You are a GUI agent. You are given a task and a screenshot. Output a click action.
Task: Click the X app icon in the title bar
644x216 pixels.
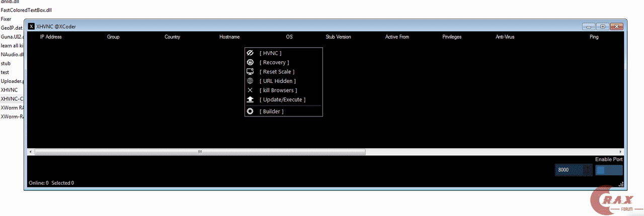click(32, 27)
